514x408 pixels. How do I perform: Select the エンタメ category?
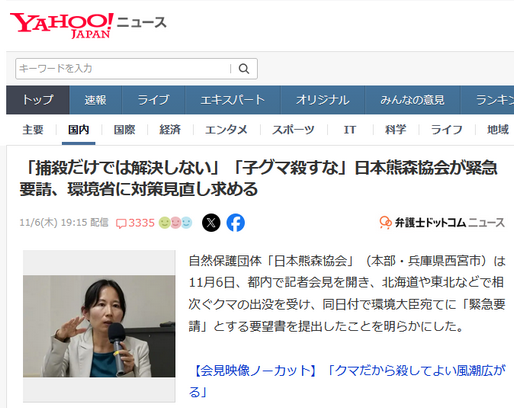tap(226, 130)
